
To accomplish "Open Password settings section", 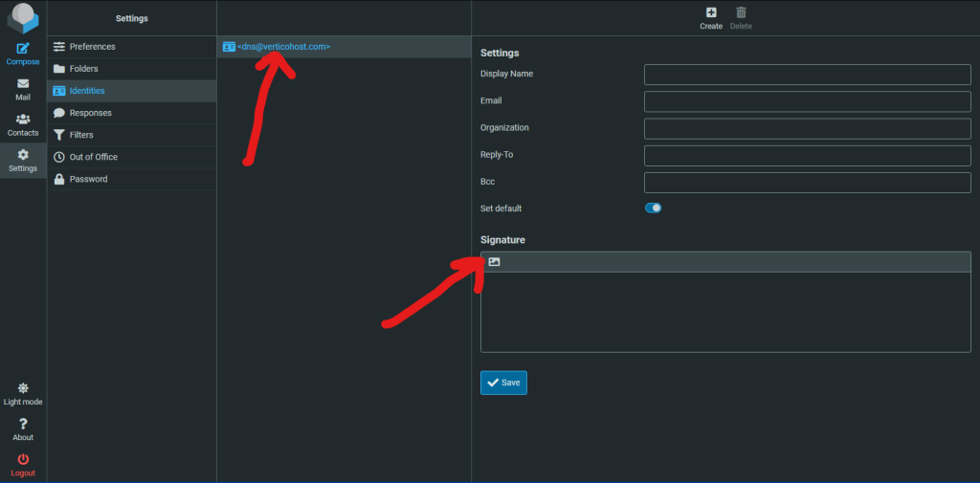I will click(x=88, y=179).
